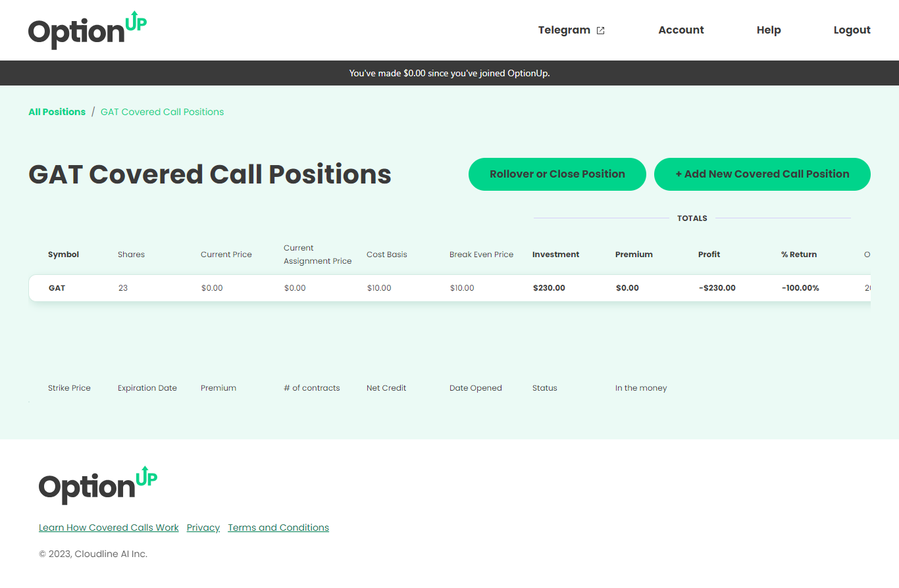The height and width of the screenshot is (588, 899).
Task: Select the GAT symbol cell in the row
Action: (x=57, y=288)
